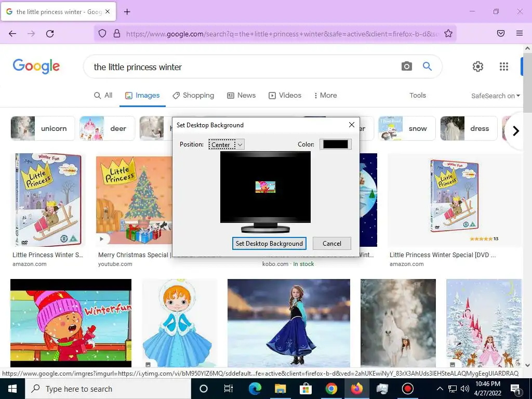532x399 pixels.
Task: Bookmark this page with the star icon
Action: coord(448,33)
